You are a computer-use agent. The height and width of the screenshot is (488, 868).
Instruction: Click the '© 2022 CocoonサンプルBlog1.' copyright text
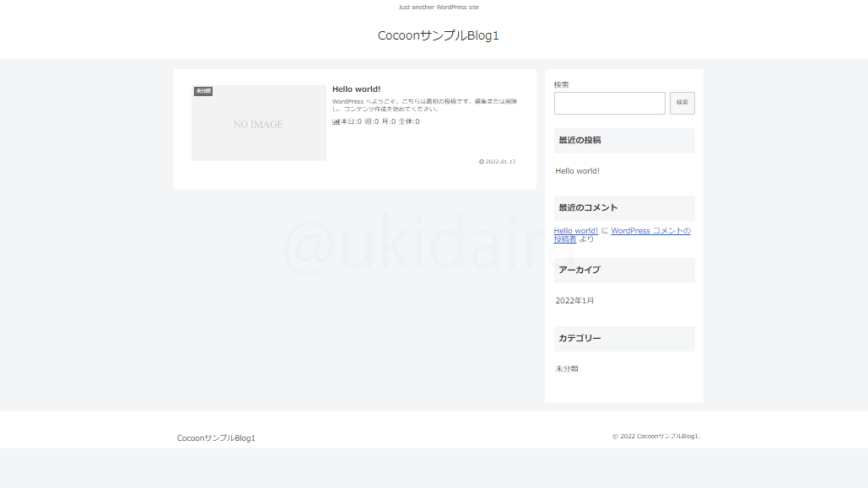coord(656,436)
